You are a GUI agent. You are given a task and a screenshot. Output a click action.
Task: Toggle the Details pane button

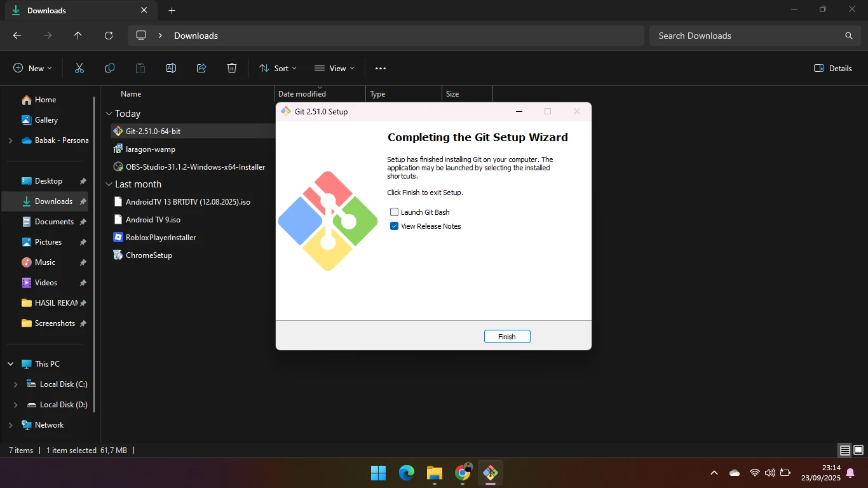(x=833, y=68)
